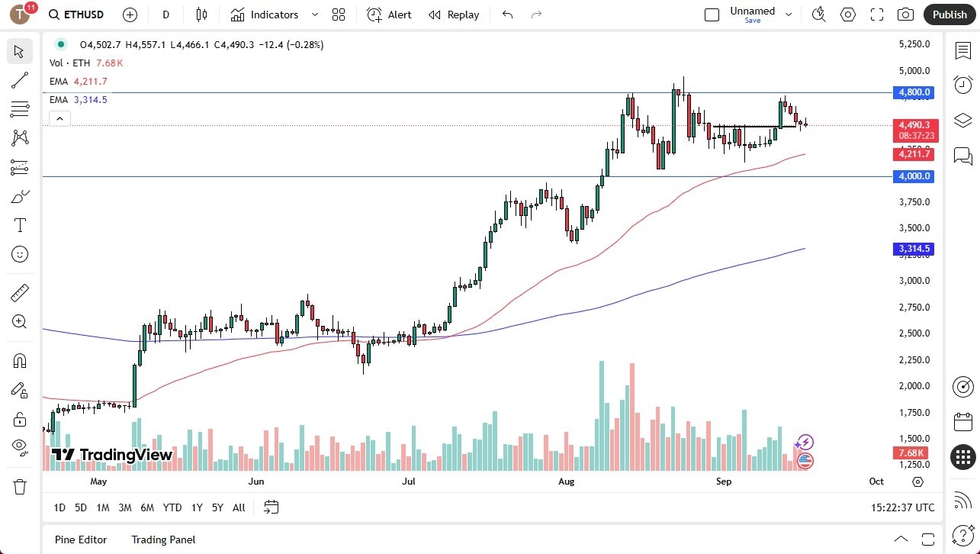
Task: Take a chart snapshot with camera icon
Action: 905,14
